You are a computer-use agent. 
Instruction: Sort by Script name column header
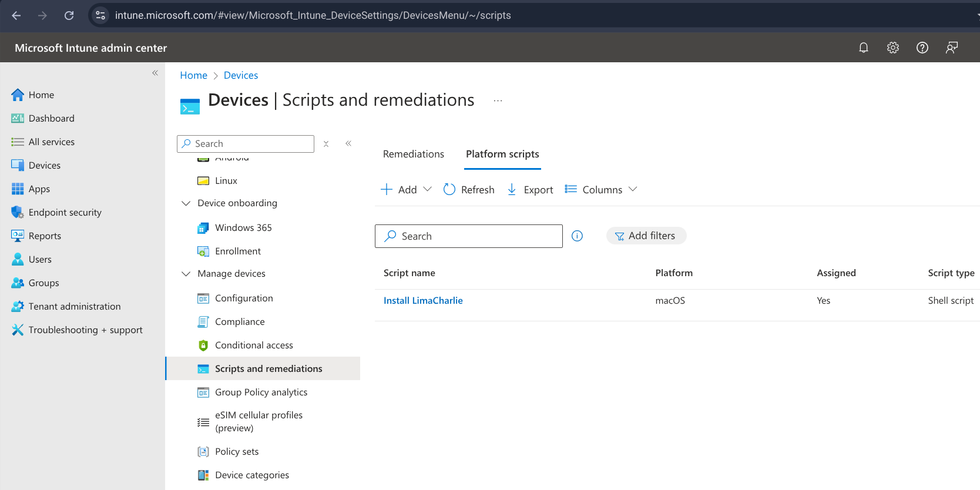point(410,273)
